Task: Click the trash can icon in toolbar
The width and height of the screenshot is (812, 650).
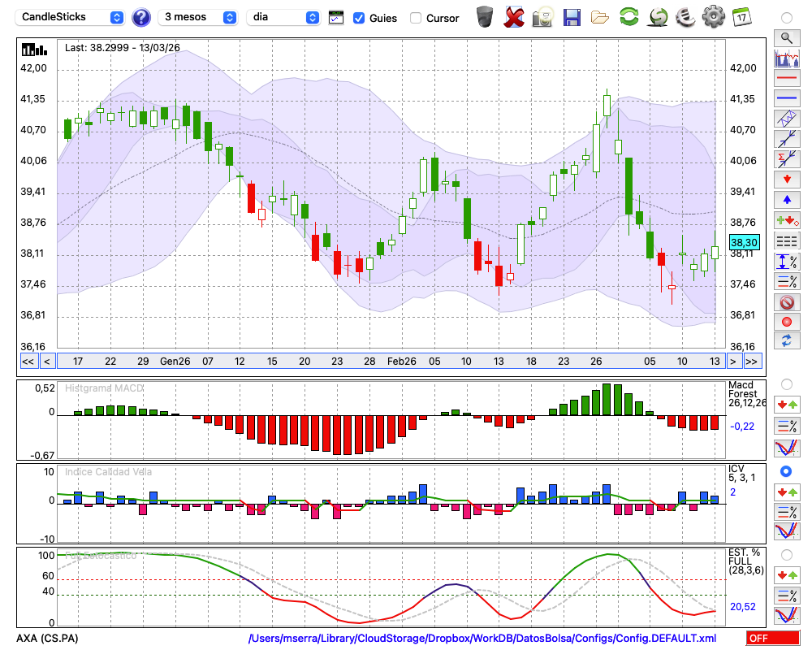Action: [x=485, y=17]
